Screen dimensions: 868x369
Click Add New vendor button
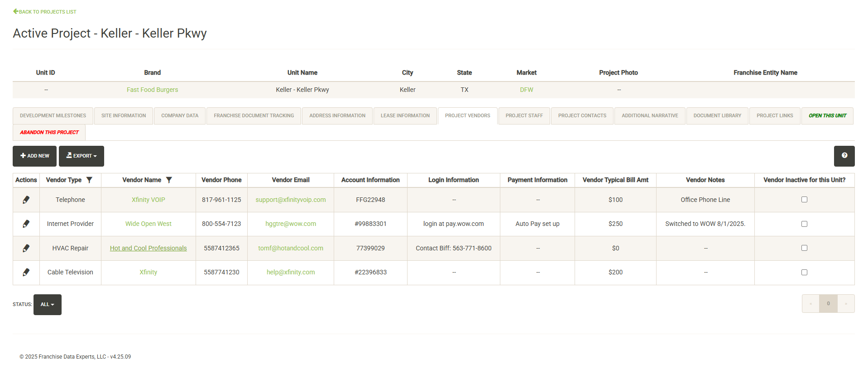coord(34,156)
